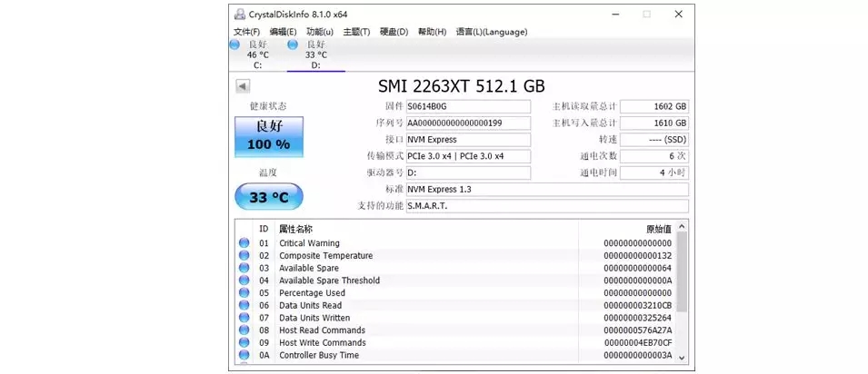The width and height of the screenshot is (868, 374).
Task: Click the power on count 6 次
Action: 654,156
